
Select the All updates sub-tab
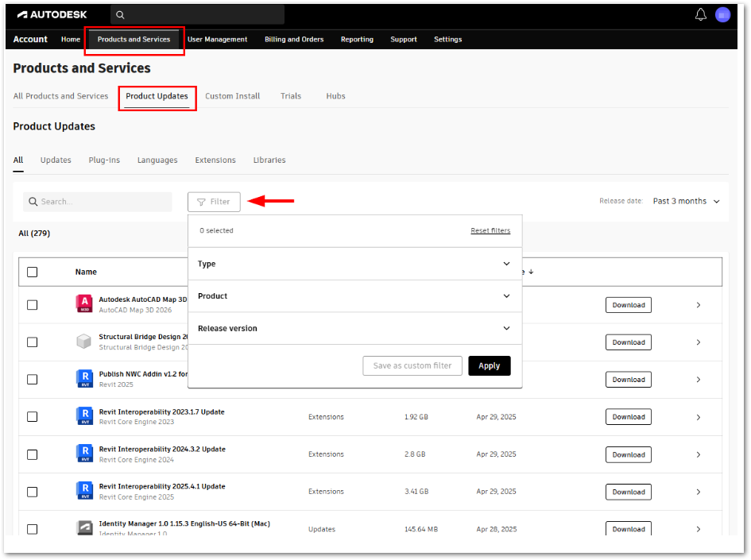tap(18, 160)
